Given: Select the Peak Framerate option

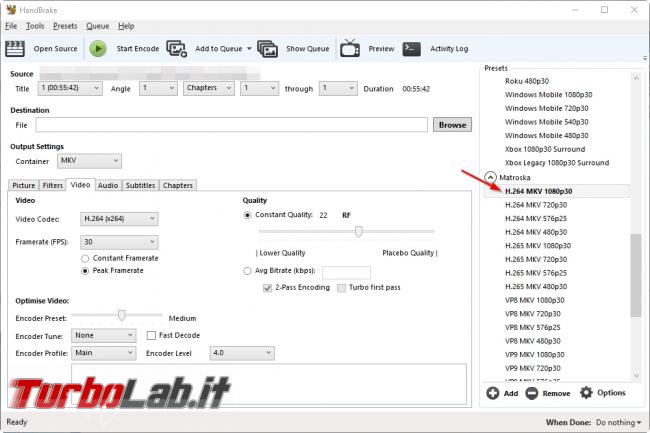Looking at the screenshot, I should click(x=85, y=271).
